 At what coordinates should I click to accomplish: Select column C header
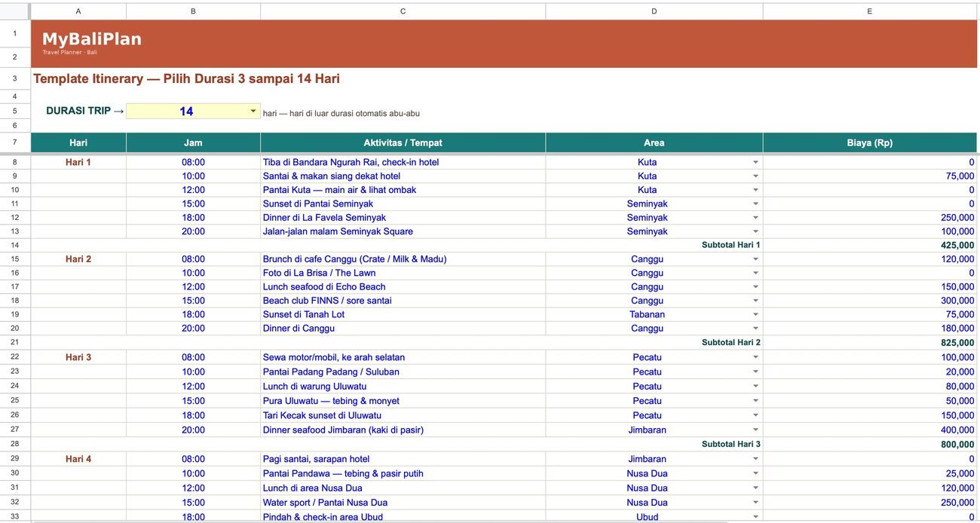[x=403, y=11]
